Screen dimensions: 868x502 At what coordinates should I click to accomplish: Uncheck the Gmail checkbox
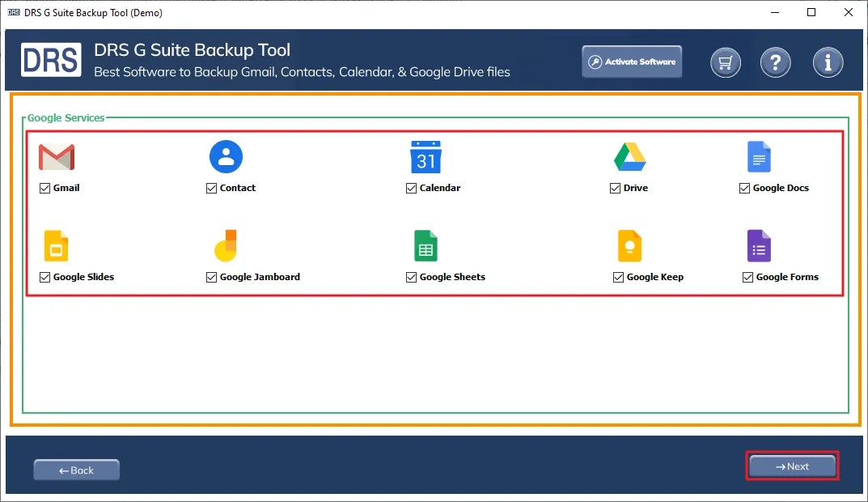tap(44, 189)
